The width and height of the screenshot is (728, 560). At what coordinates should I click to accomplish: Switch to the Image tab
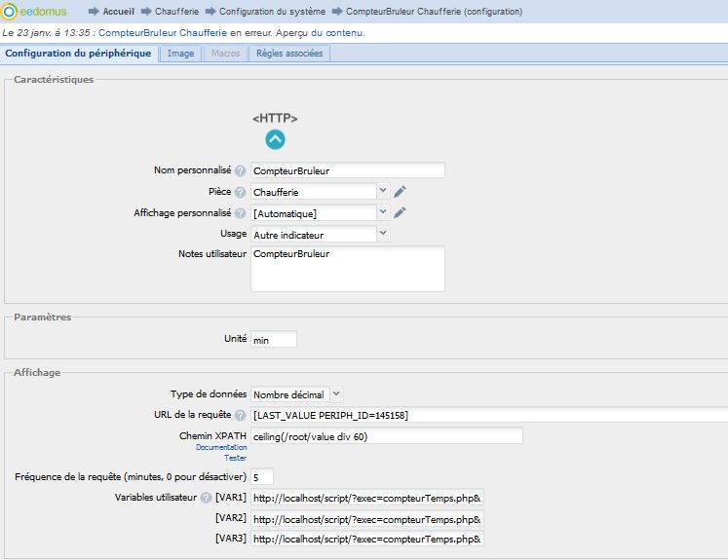180,54
